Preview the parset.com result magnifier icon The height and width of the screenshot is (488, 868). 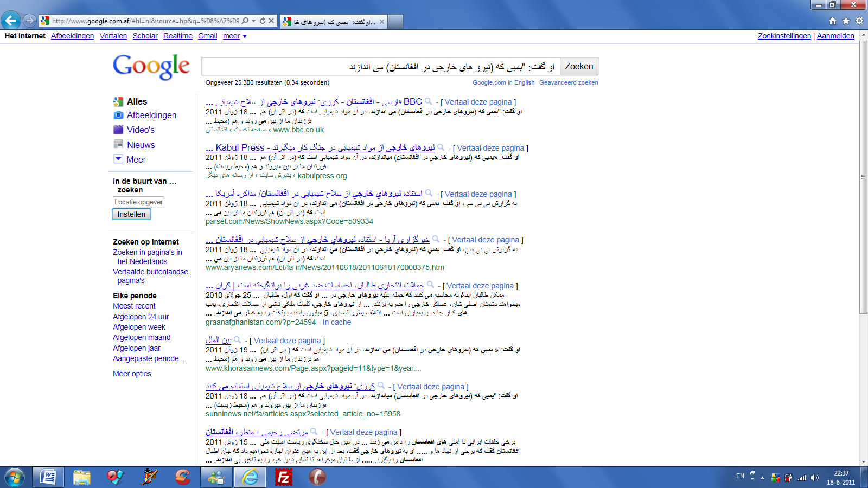[x=429, y=194]
